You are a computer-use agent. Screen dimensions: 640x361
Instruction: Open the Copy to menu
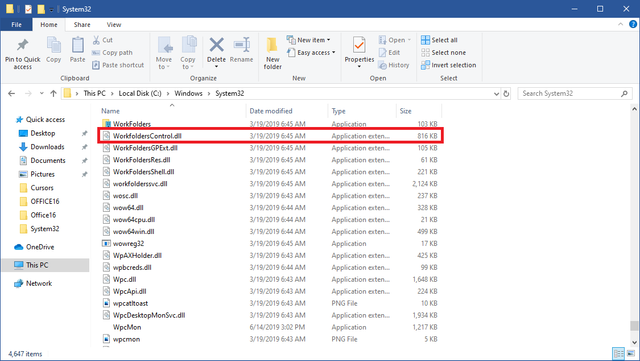pyautogui.click(x=188, y=53)
